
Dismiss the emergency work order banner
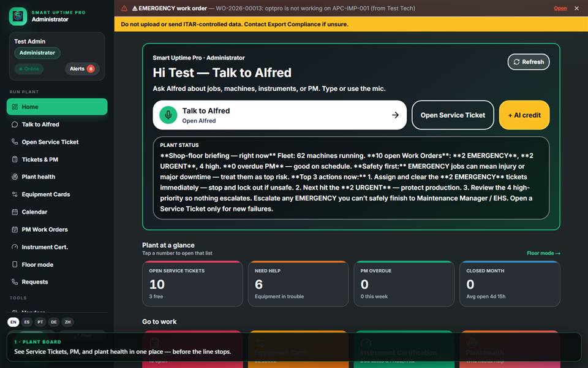[576, 8]
